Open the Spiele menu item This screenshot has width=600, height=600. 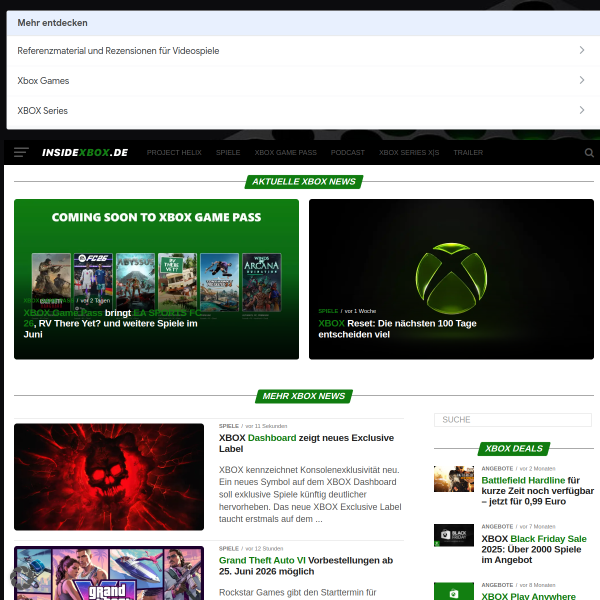pyautogui.click(x=228, y=152)
